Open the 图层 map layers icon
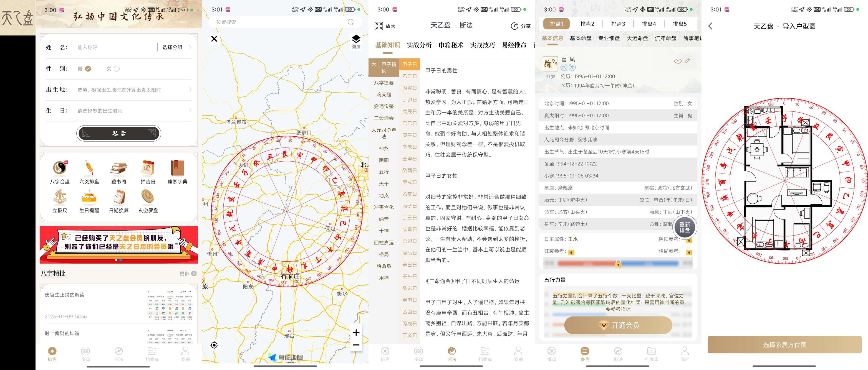 [x=356, y=41]
